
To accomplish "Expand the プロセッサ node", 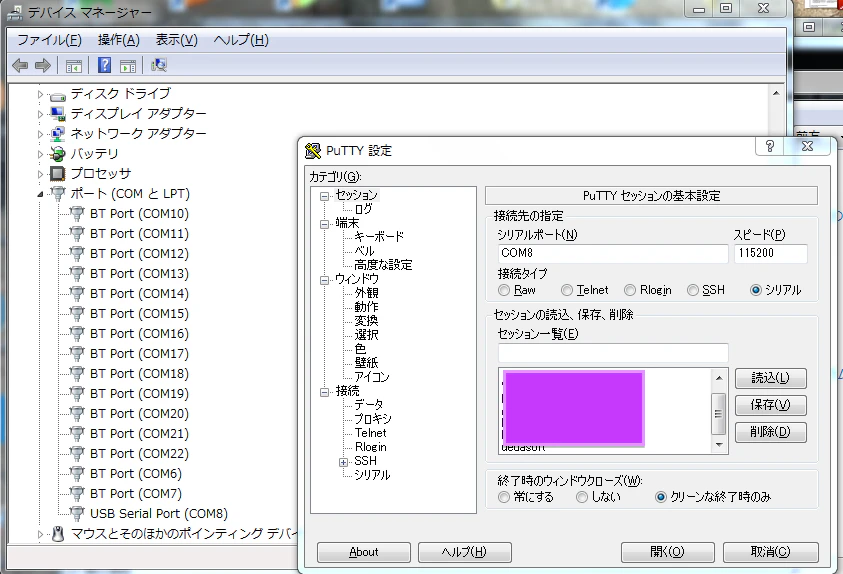I will click(x=40, y=174).
